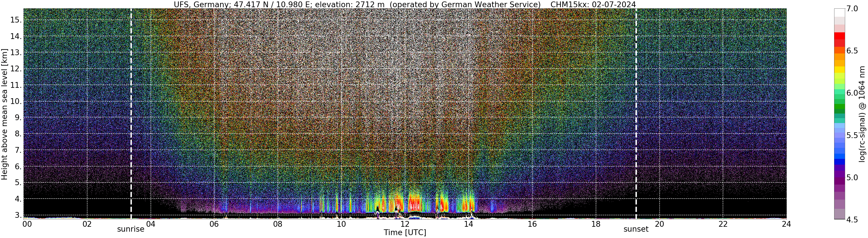The width and height of the screenshot is (868, 238).
Task: Click the x-axis tick label '02'
Action: coord(87,224)
